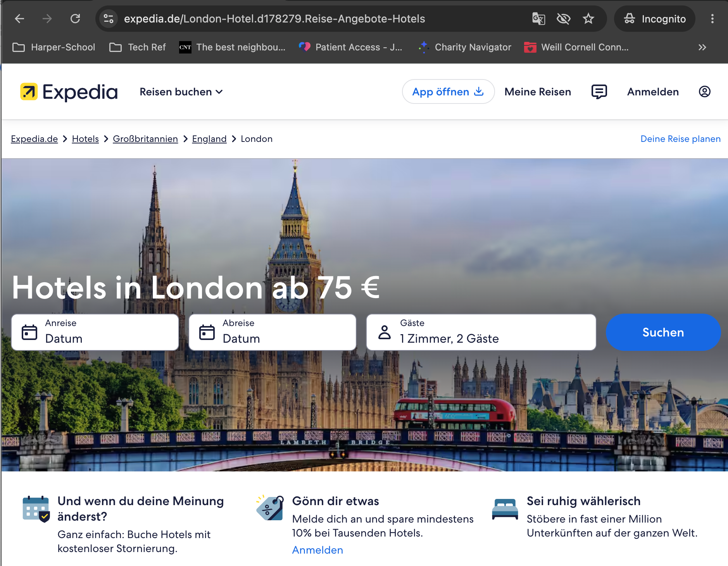
Task: Open the Charity Navigator bookmark
Action: 465,47
